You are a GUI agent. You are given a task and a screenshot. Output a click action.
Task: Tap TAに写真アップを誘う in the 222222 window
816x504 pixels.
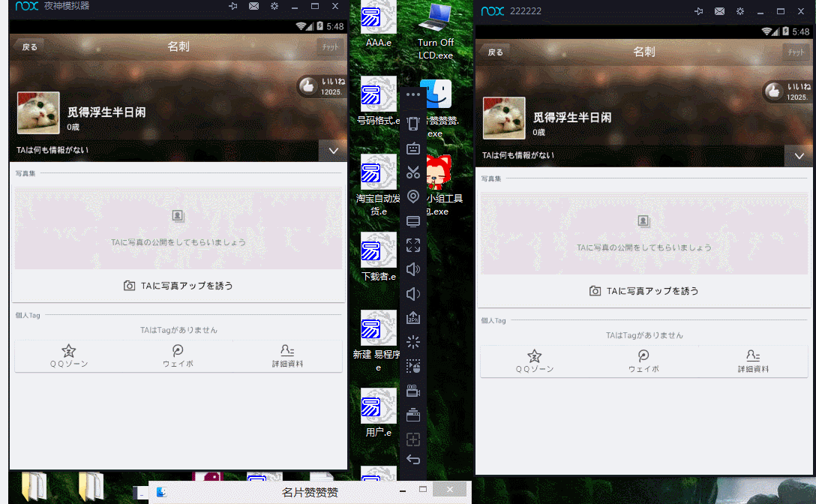click(643, 291)
